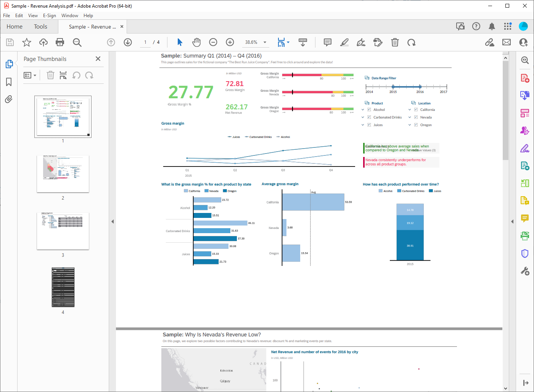Switch to the Tools tab
The image size is (534, 392).
coord(40,26)
